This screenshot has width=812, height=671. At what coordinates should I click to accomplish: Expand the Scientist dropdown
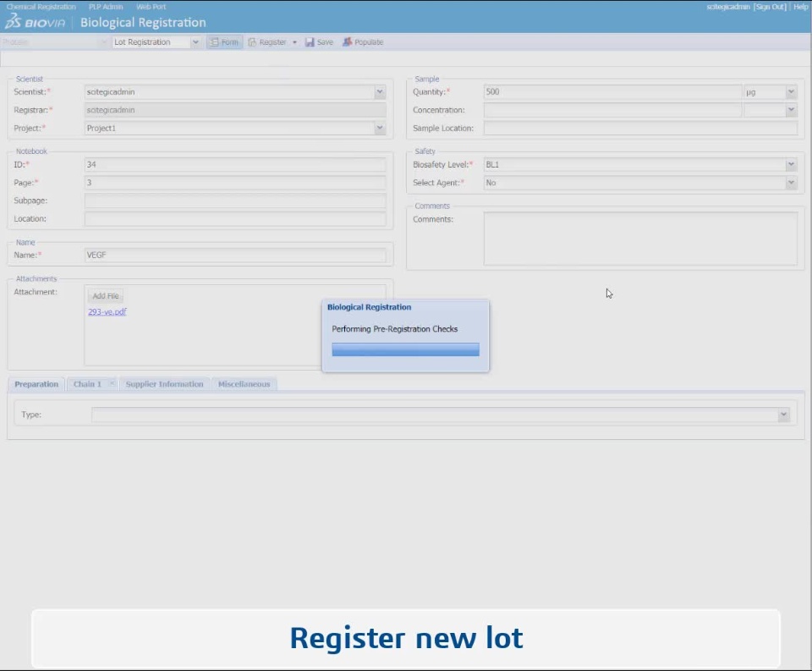pos(380,91)
